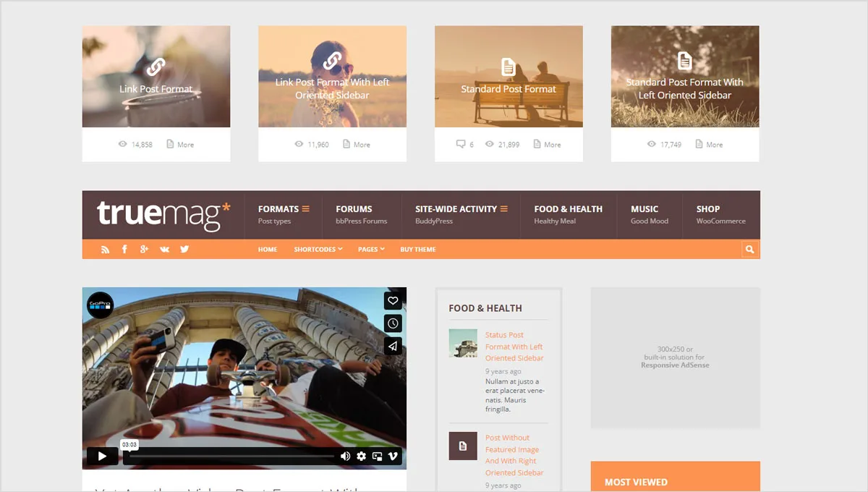Expand the Shortcodes dropdown
Viewport: 868px width, 492px height.
click(318, 249)
